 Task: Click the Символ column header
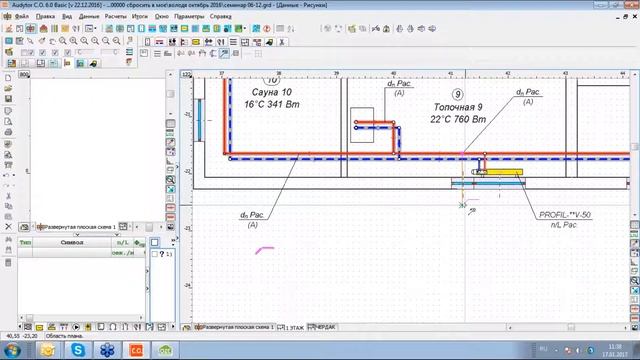72,242
